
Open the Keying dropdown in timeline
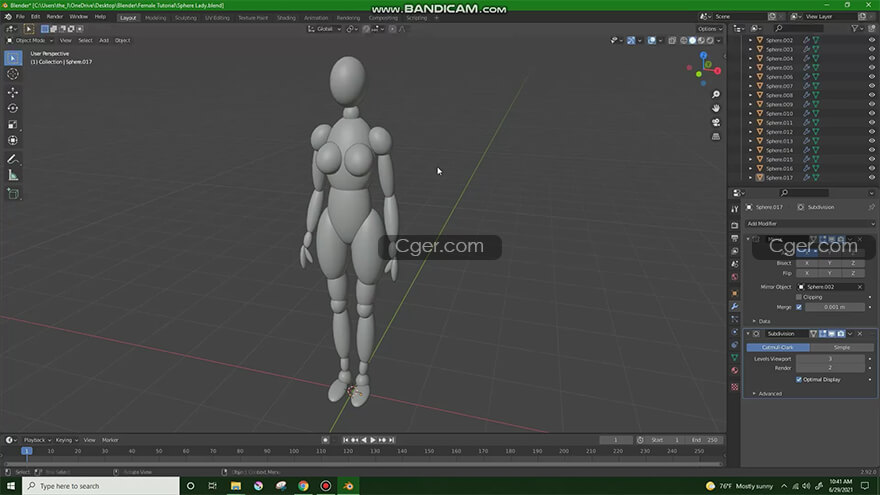click(67, 440)
